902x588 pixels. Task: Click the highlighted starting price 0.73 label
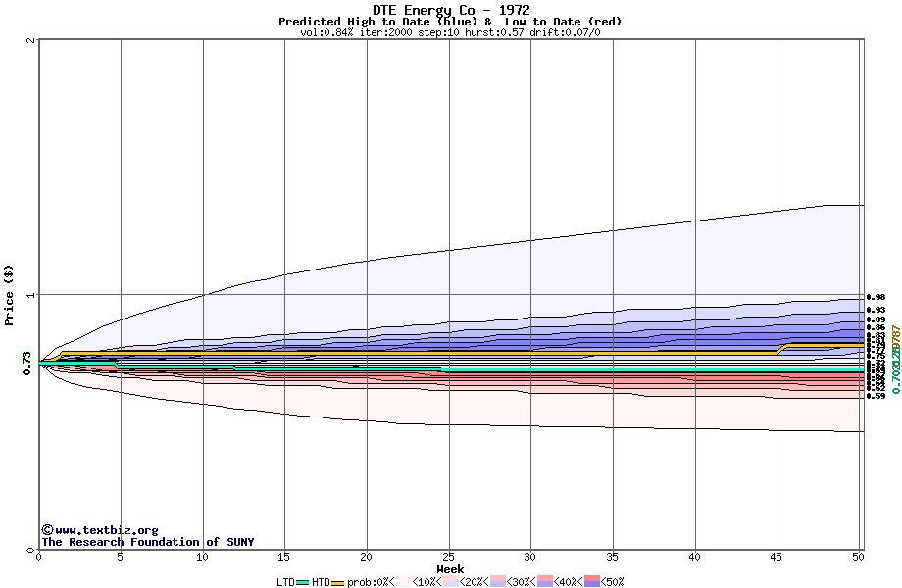pos(27,364)
